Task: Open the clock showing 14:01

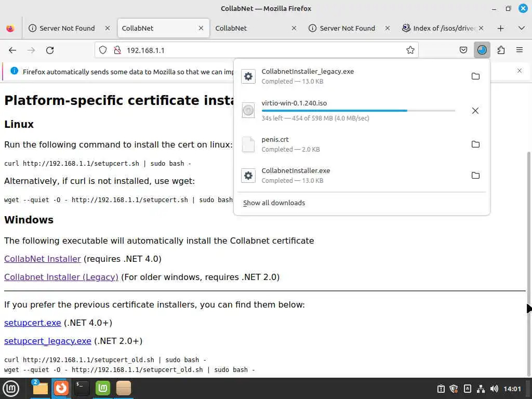Action: 512,389
